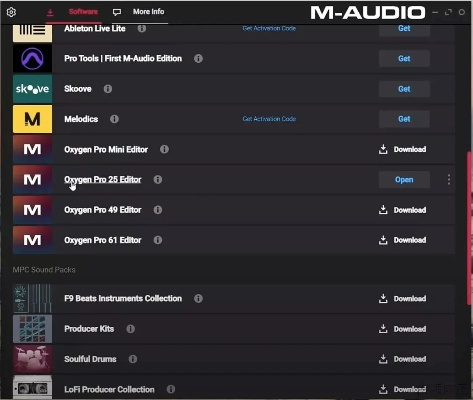The width and height of the screenshot is (473, 400).
Task: Download the Producer Kits sound pack
Action: coord(402,329)
